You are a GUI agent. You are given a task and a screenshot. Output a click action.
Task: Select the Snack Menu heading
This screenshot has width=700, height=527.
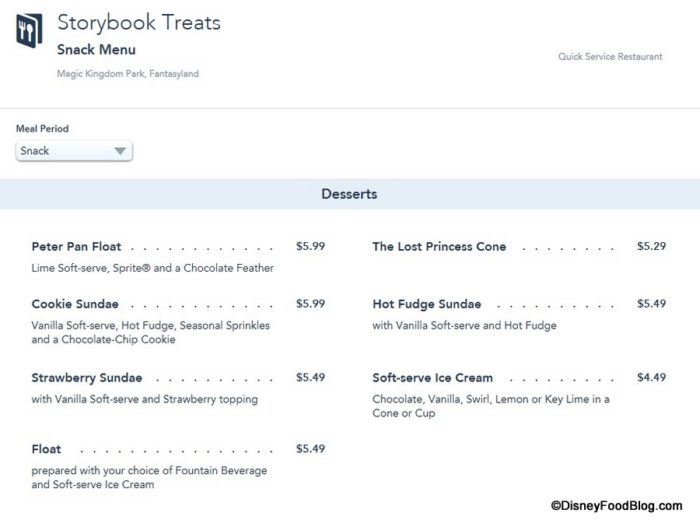96,50
